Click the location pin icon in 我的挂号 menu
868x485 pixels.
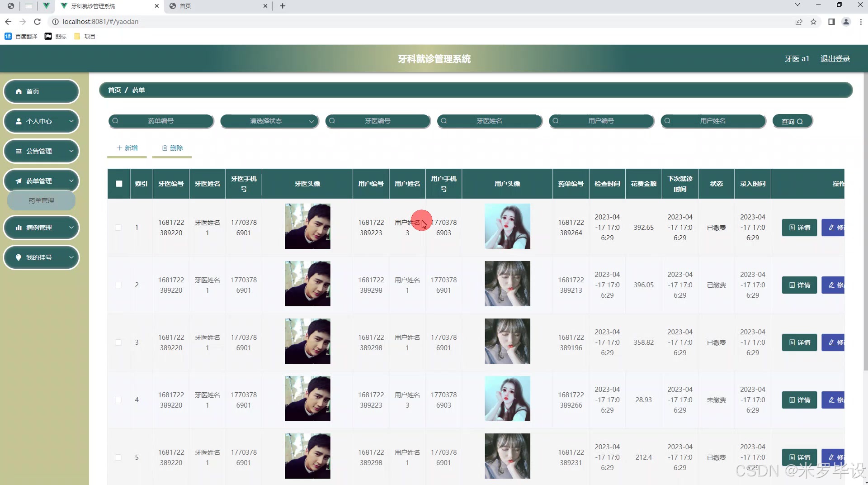point(19,257)
